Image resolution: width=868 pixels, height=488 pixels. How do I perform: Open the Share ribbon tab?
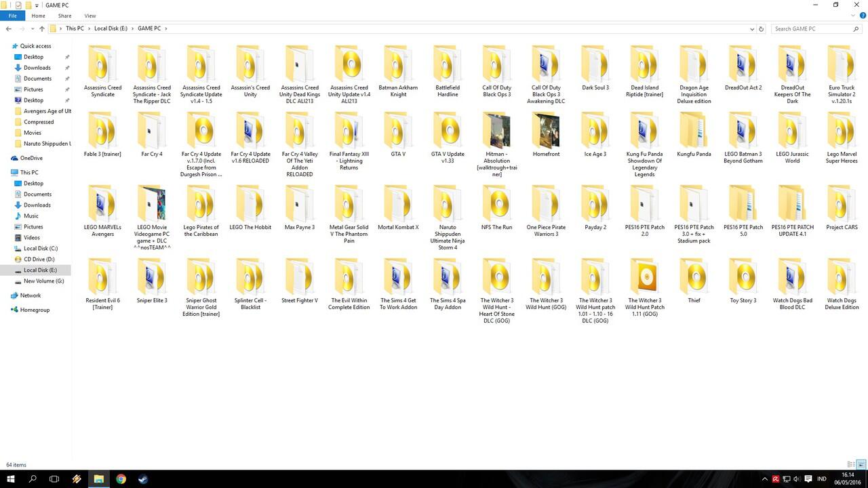64,16
